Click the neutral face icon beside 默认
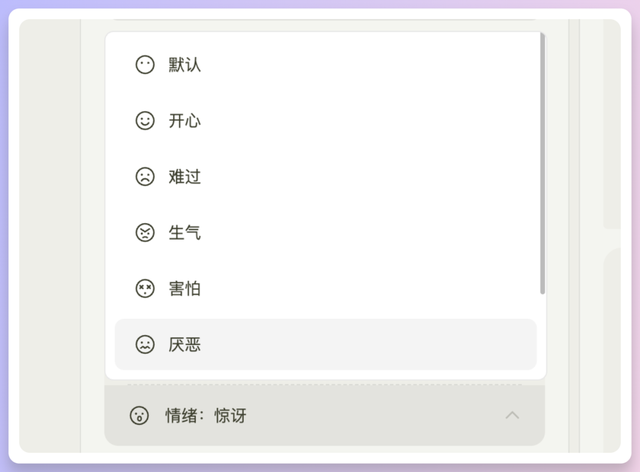This screenshot has width=640, height=472. [x=145, y=65]
